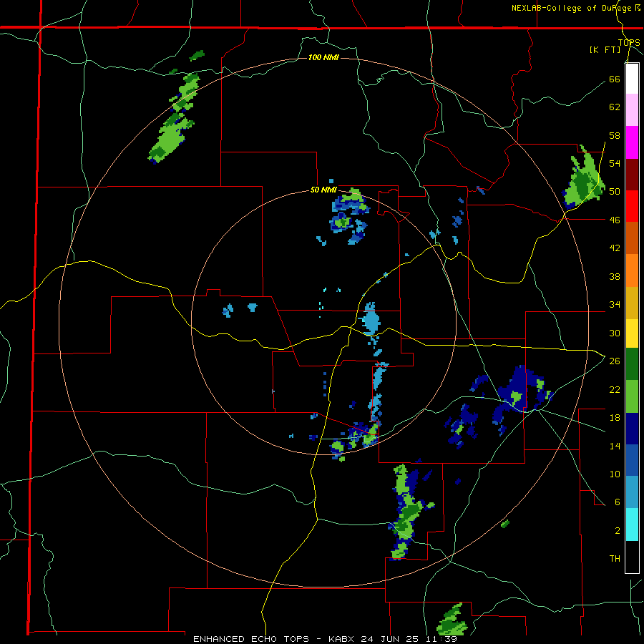Click the bright orange swatch near 38
This screenshot has width=644, height=644.
632,270
